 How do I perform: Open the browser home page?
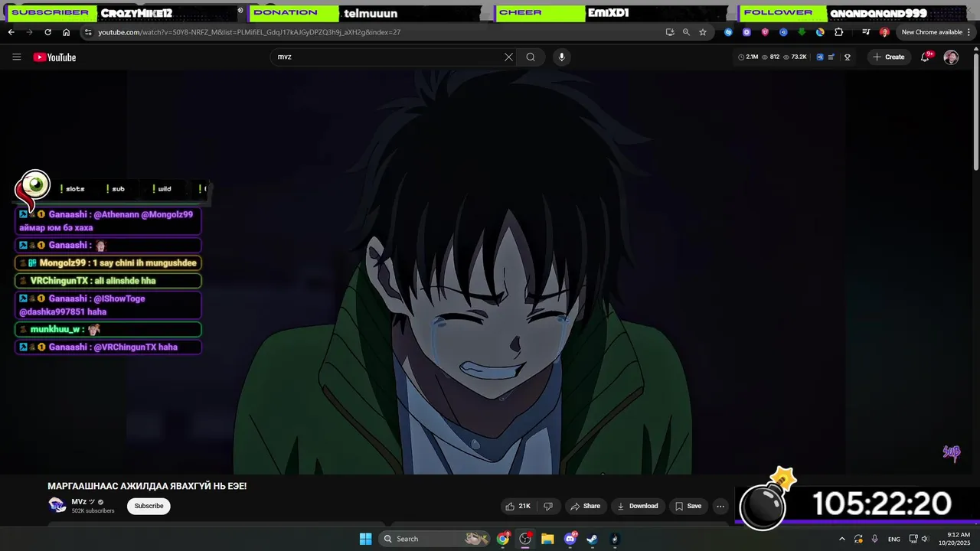66,32
